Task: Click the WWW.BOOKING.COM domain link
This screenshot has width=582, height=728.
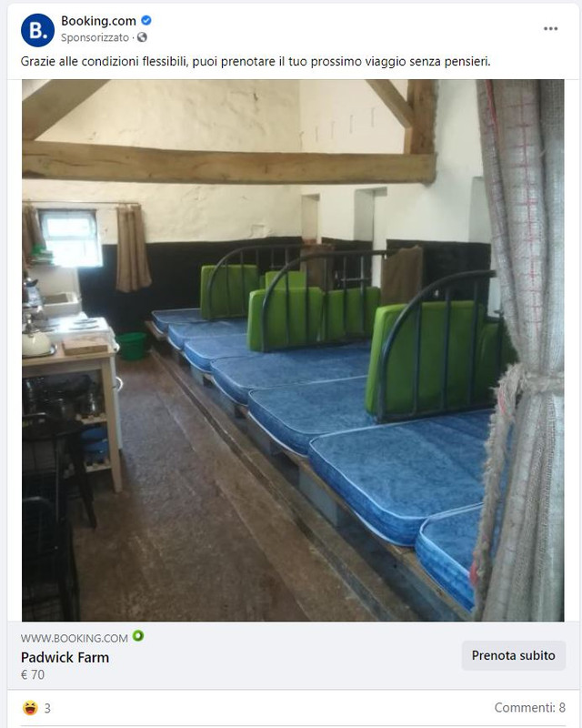Action: [75, 638]
